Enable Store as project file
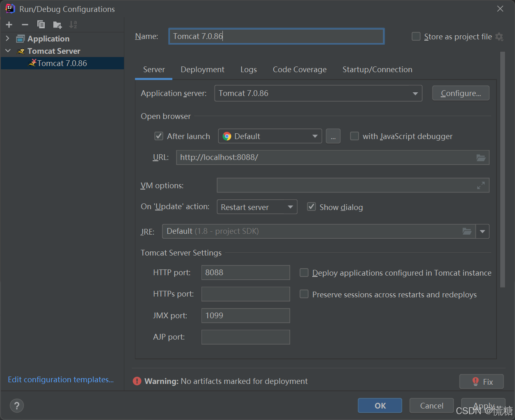This screenshot has width=515, height=420. pyautogui.click(x=416, y=37)
